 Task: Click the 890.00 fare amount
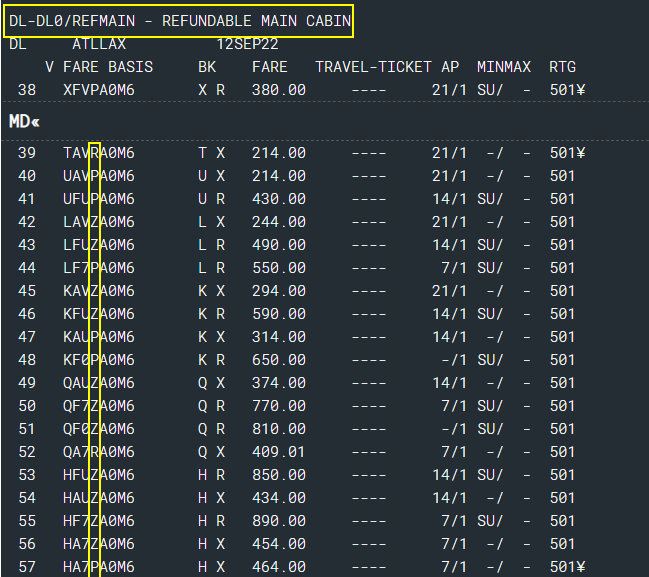279,521
